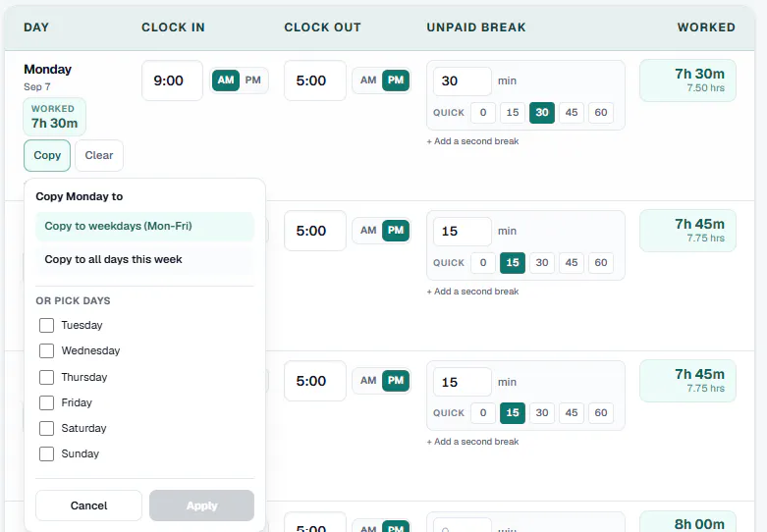767x532 pixels.
Task: Set Monday clock-out to PM
Action: (x=395, y=80)
